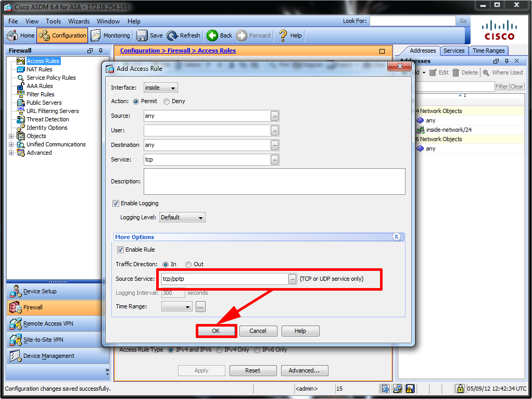This screenshot has height=399, width=532.
Task: Open the Wizards menu
Action: pos(79,21)
